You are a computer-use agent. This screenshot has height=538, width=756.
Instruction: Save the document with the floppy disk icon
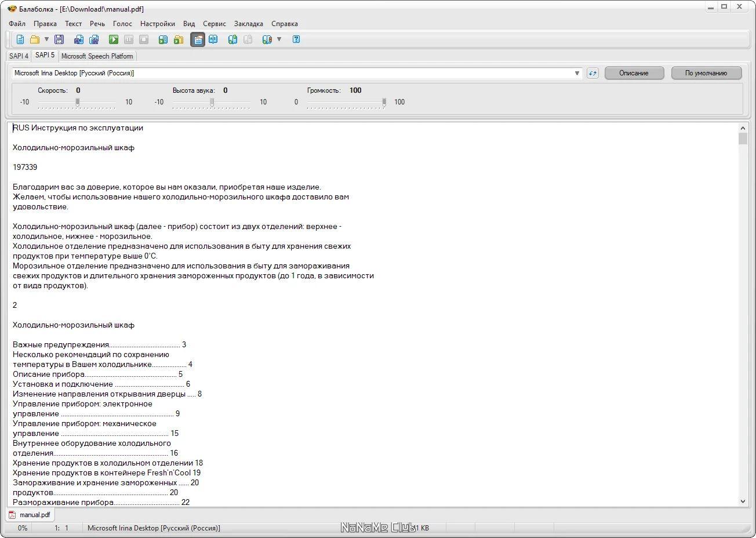click(59, 39)
